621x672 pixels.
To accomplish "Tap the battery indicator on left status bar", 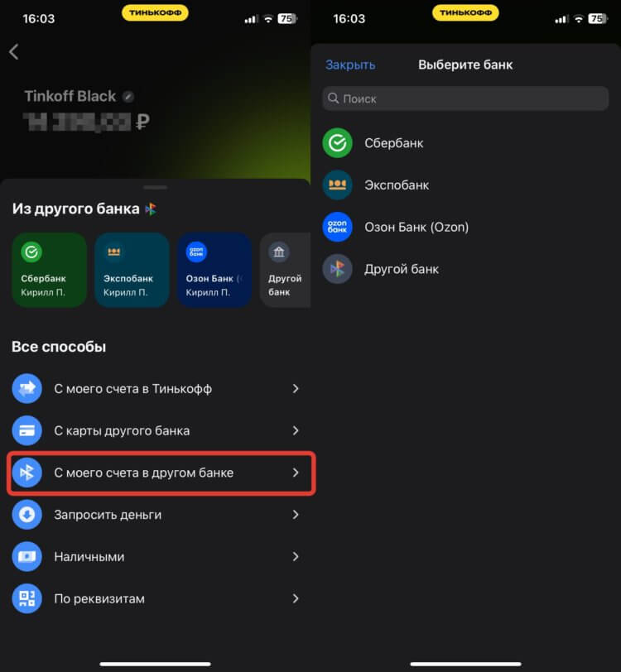I will coord(288,19).
